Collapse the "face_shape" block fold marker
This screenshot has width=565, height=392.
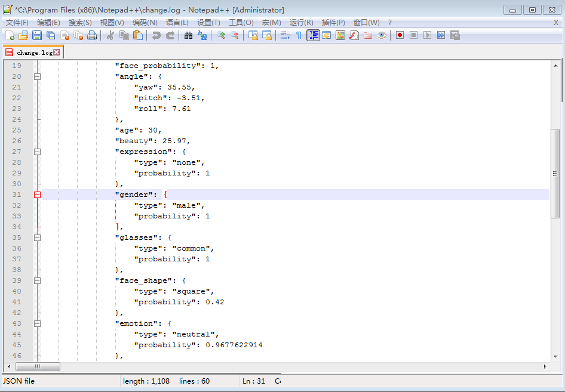[37, 281]
